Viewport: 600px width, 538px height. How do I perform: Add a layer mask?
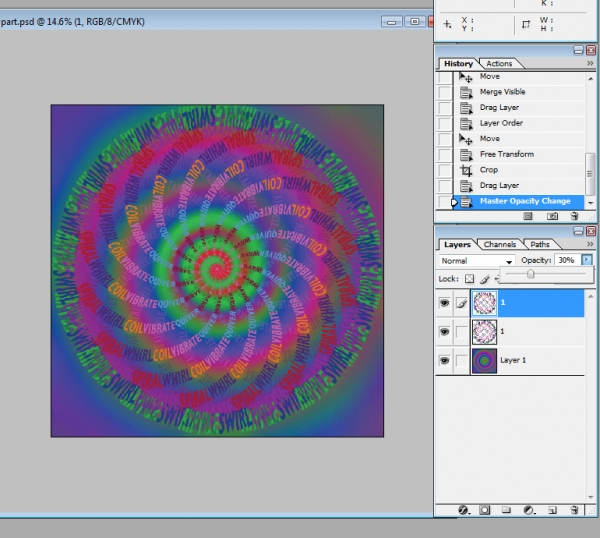coord(484,510)
